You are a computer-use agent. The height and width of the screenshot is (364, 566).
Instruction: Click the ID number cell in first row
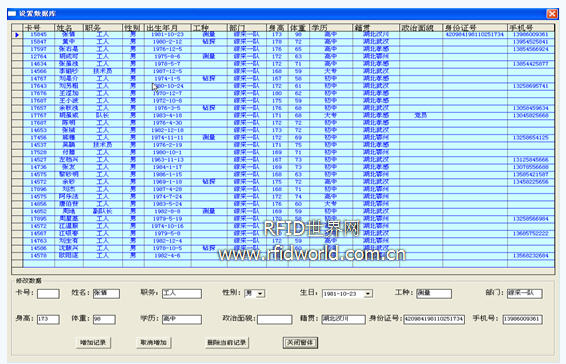pos(475,34)
